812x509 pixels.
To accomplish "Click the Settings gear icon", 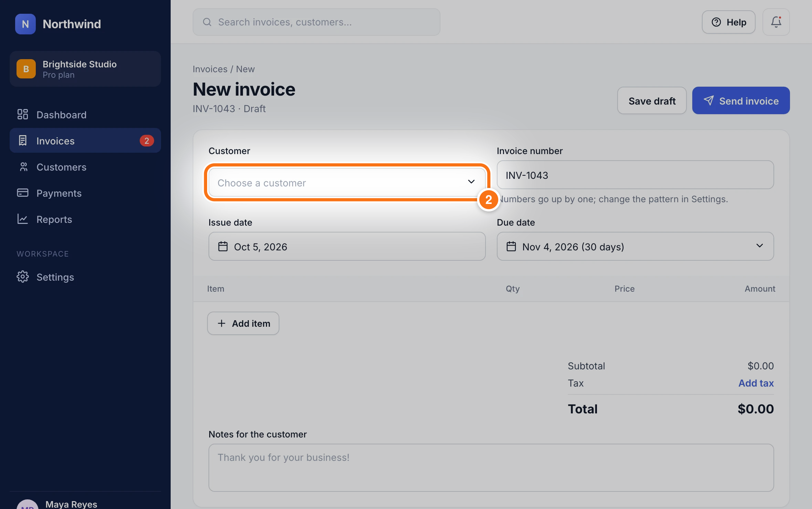I will pos(23,277).
